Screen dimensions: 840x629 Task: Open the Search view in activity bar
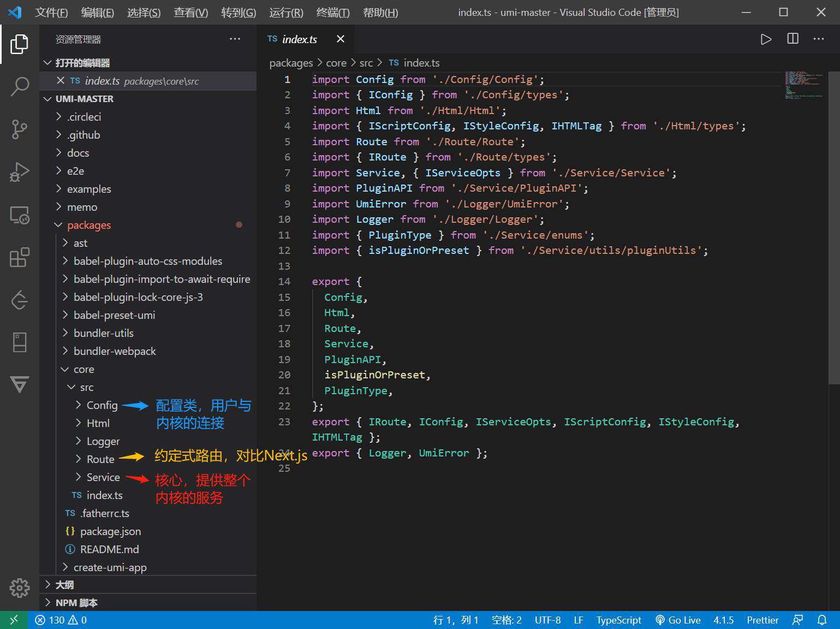[19, 86]
